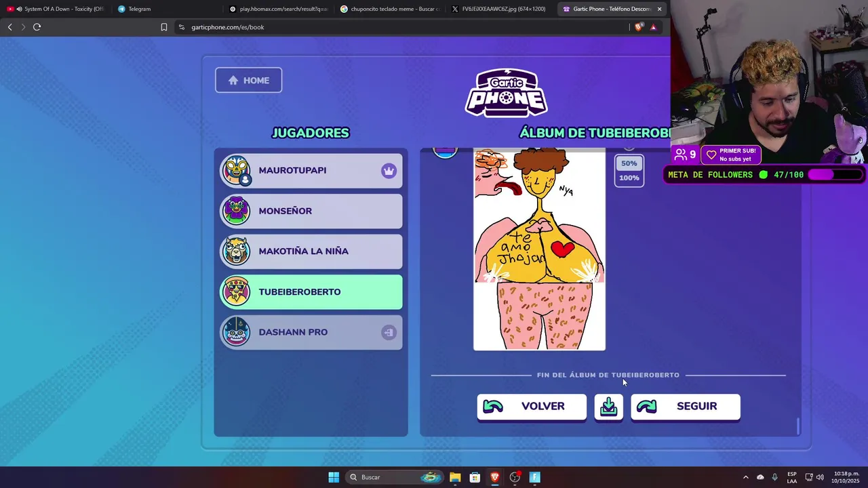
Task: Open the Windows Start menu
Action: [334, 477]
